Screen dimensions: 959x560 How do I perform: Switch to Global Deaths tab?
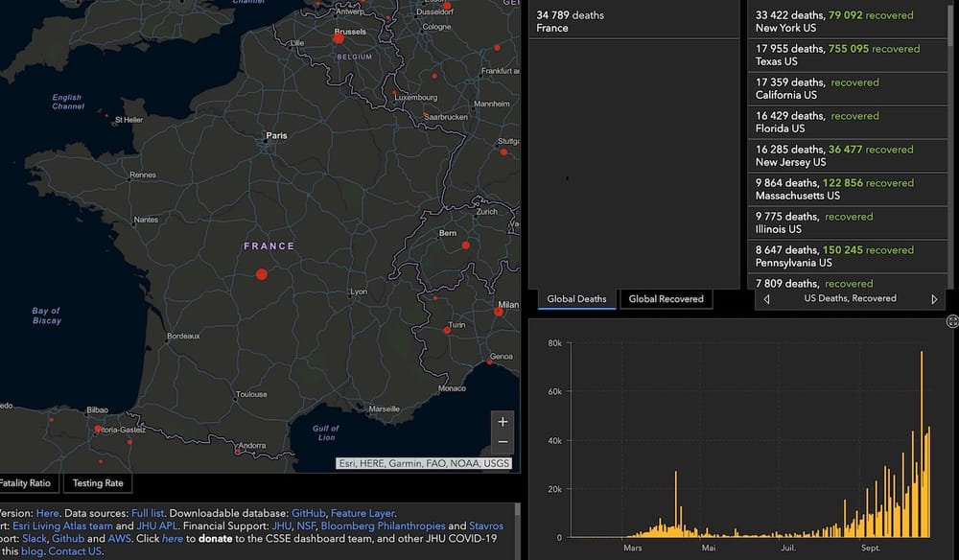pos(576,299)
